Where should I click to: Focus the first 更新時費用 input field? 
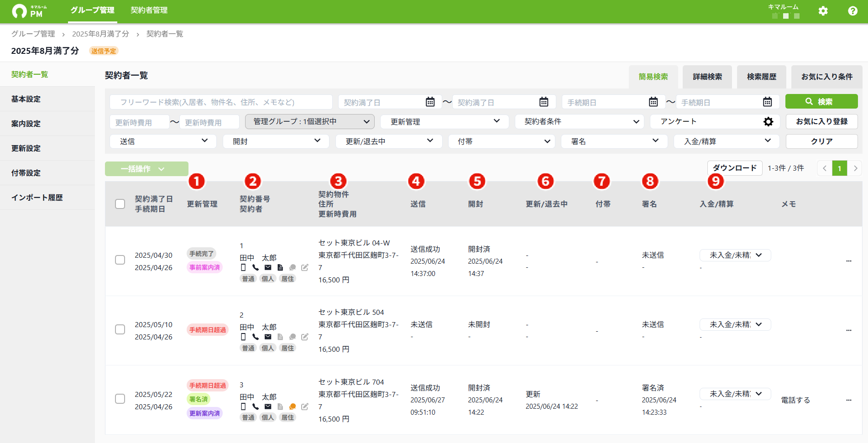coord(139,122)
